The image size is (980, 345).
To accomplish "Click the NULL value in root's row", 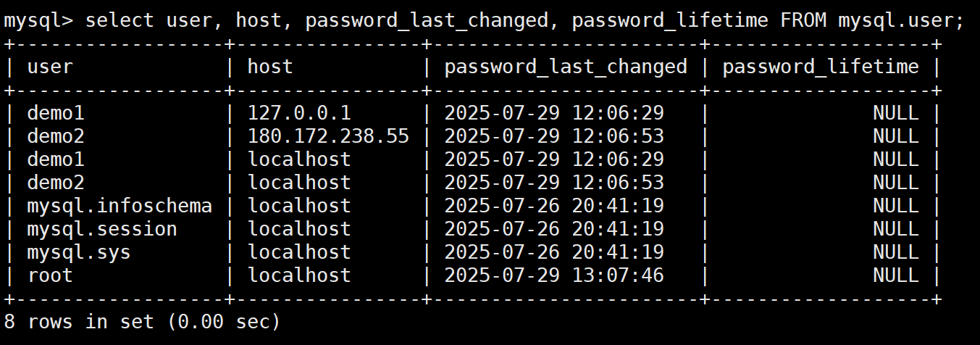I will [x=895, y=275].
